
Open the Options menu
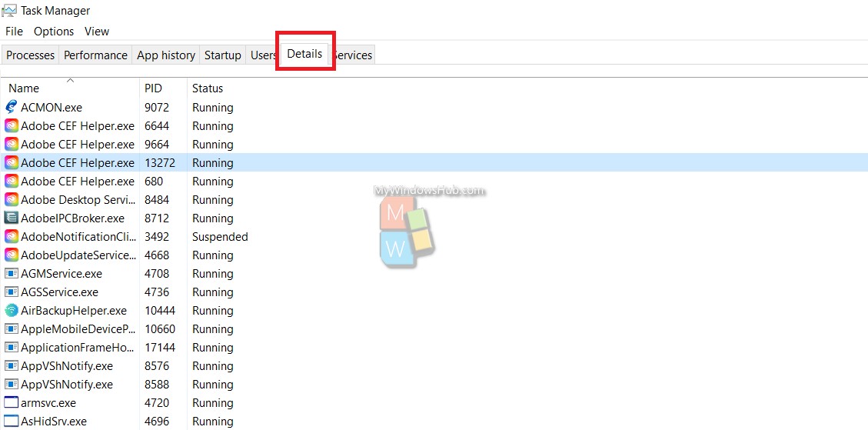point(54,32)
